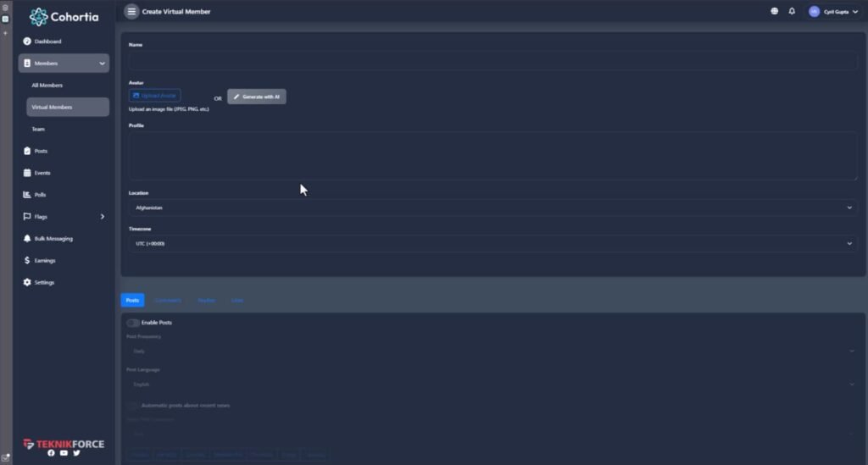Click the globe icon in header
Viewport: 868px width, 465px height.
(774, 12)
